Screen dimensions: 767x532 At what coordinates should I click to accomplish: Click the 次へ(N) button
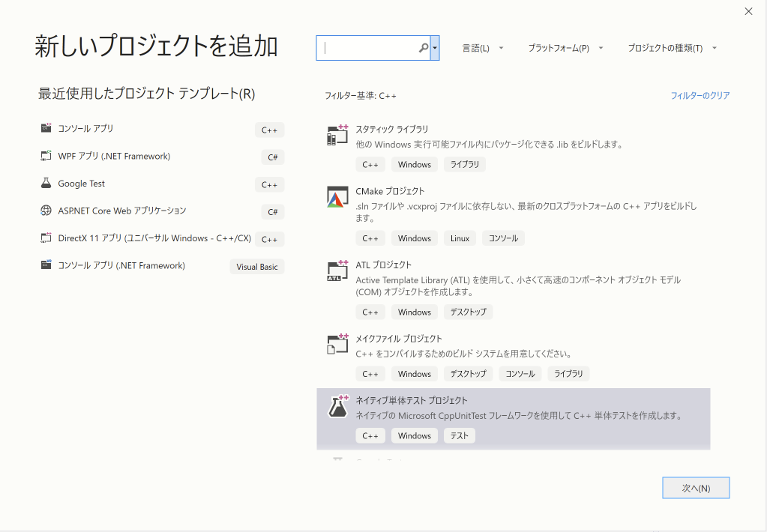pos(696,488)
